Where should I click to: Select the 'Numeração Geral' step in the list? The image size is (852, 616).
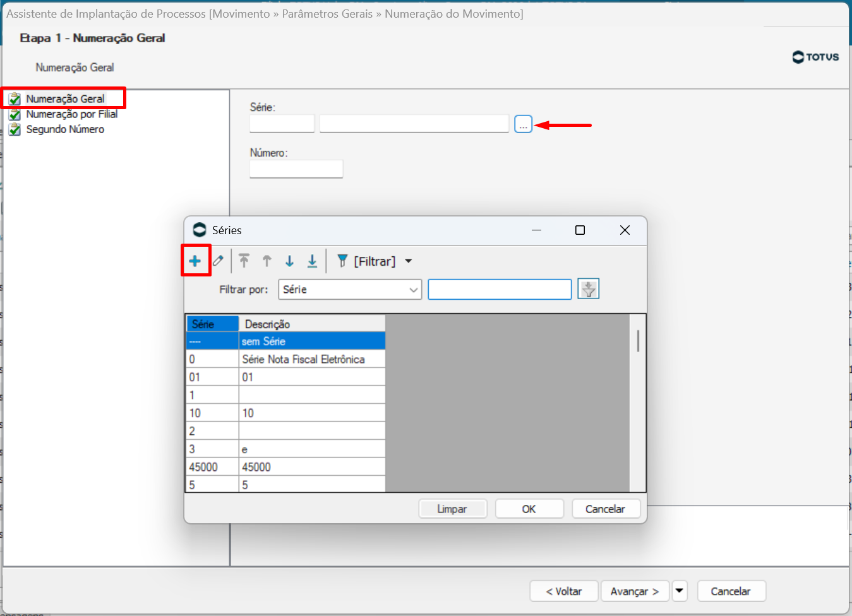click(65, 99)
